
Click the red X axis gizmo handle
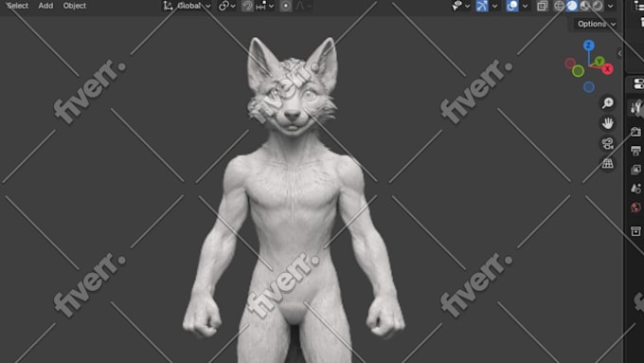(x=607, y=68)
